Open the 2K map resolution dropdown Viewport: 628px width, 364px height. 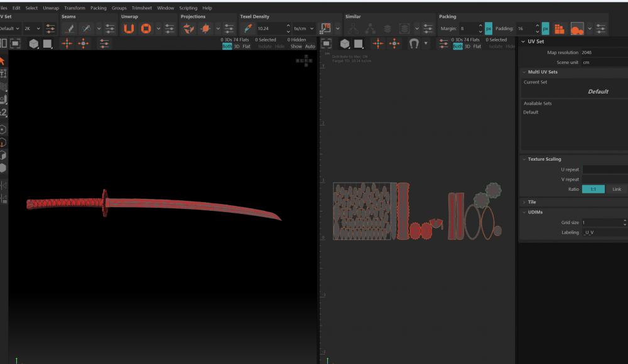coord(33,28)
